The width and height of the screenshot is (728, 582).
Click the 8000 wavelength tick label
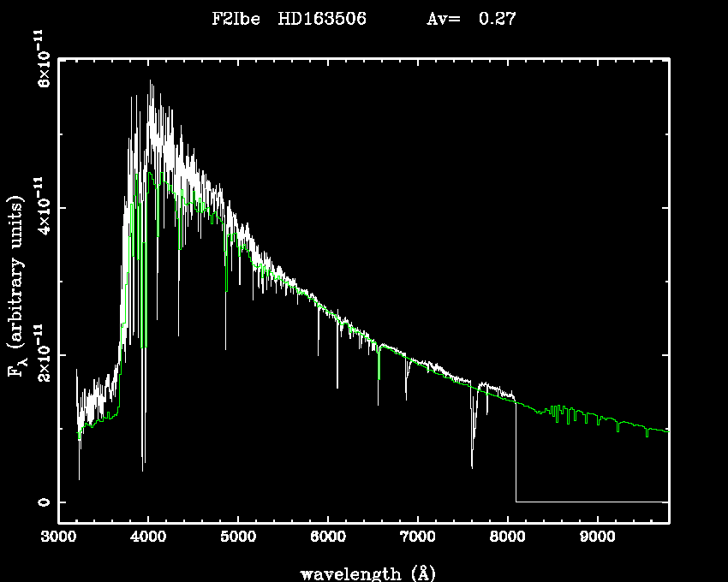[507, 537]
